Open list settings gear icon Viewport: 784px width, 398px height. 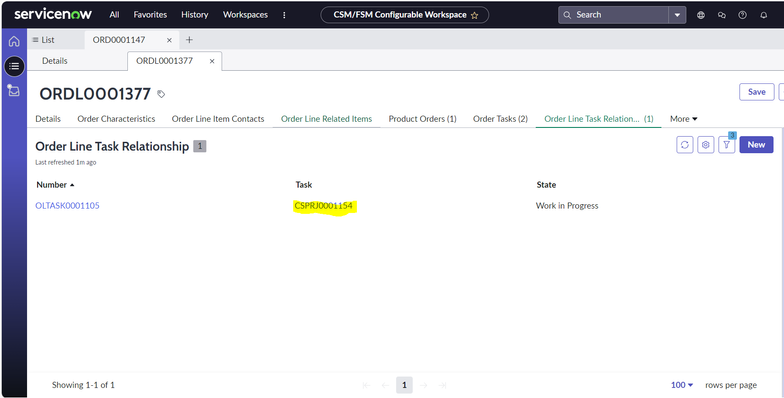tap(706, 144)
